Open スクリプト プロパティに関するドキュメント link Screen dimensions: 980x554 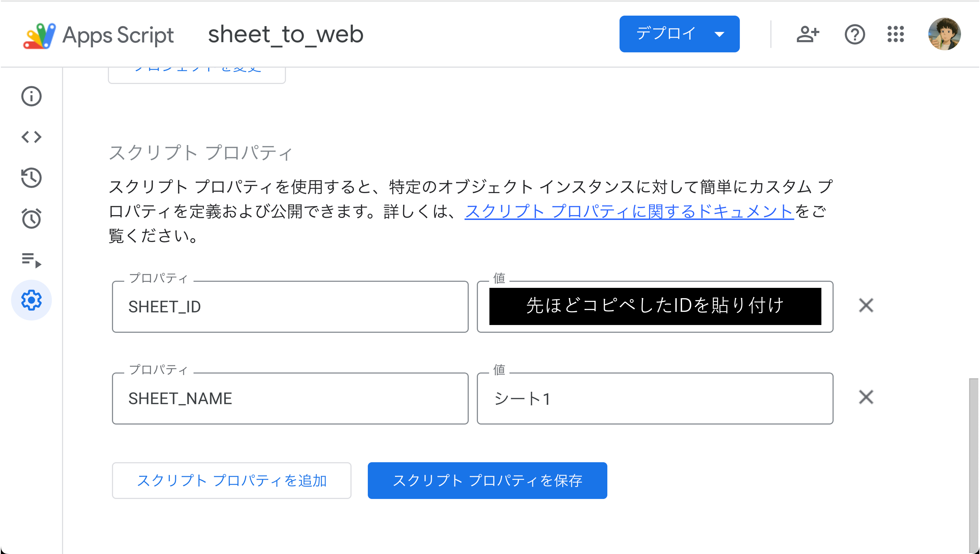coord(629,211)
